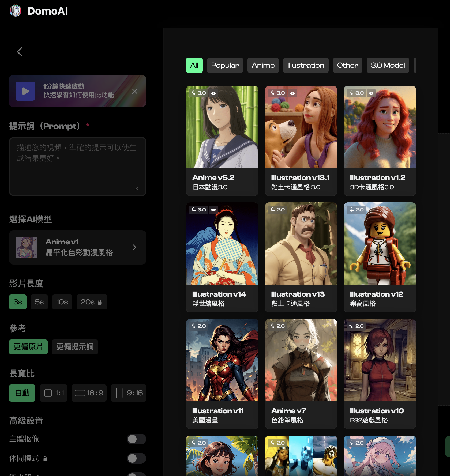Choose 更偏提示詞 reference option
Image resolution: width=450 pixels, height=476 pixels.
pyautogui.click(x=75, y=347)
